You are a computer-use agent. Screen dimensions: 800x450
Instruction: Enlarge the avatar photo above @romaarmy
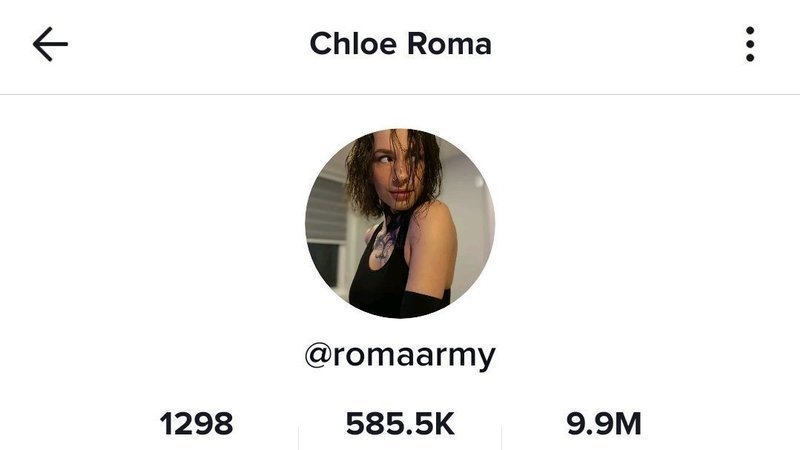point(400,223)
